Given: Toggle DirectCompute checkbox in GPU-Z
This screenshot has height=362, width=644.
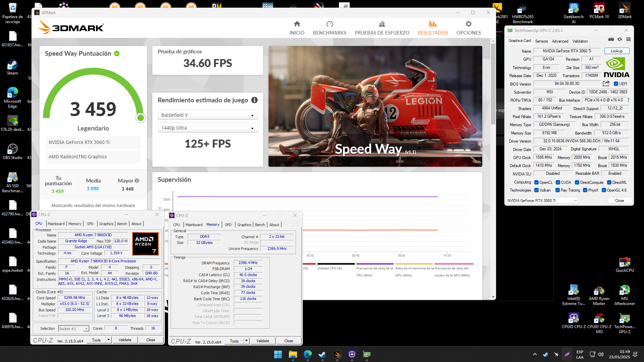Looking at the screenshot, I should point(577,183).
